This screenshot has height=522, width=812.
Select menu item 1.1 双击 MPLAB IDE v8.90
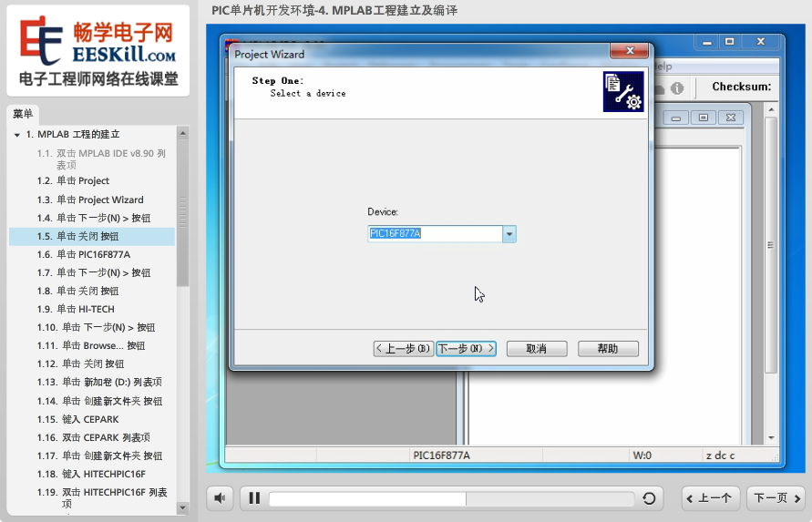[x=101, y=159]
